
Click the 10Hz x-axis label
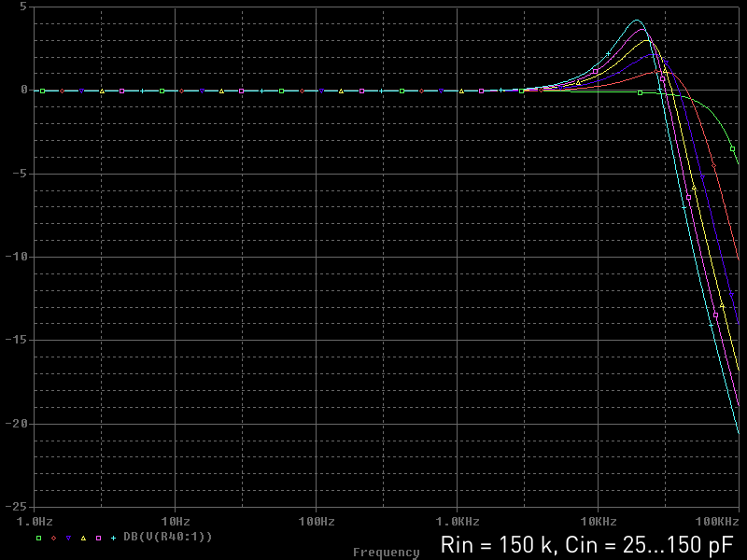(176, 522)
